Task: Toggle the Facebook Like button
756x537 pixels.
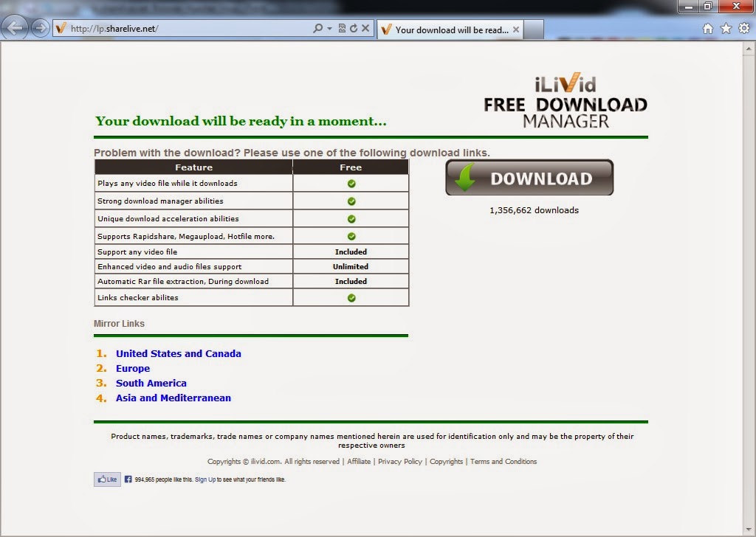Action: tap(106, 479)
